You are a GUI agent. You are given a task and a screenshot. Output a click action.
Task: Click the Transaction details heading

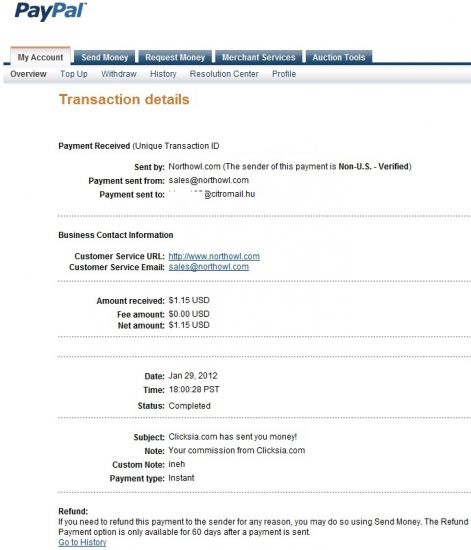coord(124,99)
